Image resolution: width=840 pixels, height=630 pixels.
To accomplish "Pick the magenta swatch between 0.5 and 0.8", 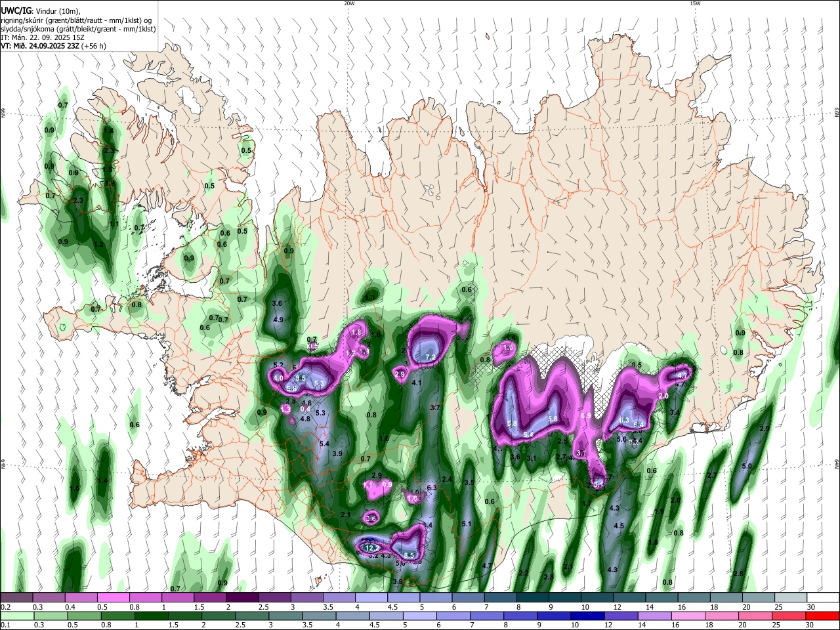I will [113, 597].
